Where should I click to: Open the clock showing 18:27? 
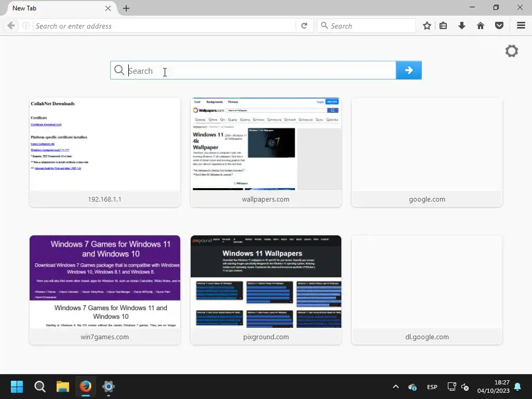pos(494,387)
